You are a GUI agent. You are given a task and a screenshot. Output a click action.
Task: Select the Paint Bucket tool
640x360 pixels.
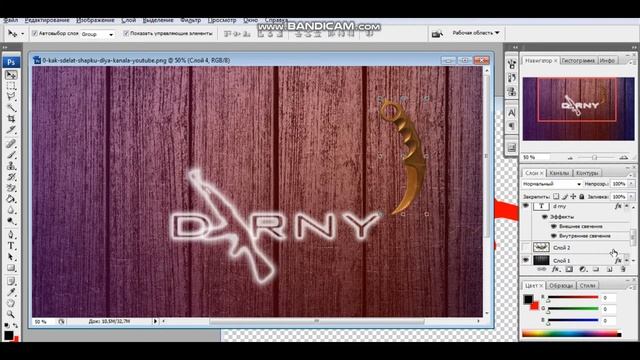coord(11,199)
